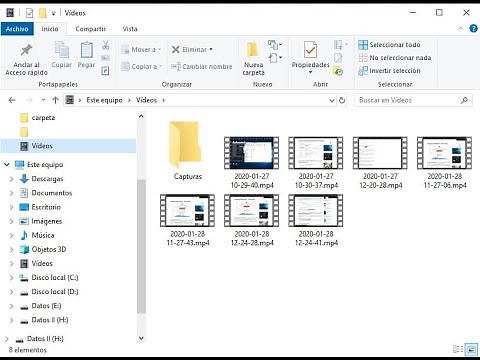Switch to the Vista tab
This screenshot has height=360, width=480.
pyautogui.click(x=130, y=29)
